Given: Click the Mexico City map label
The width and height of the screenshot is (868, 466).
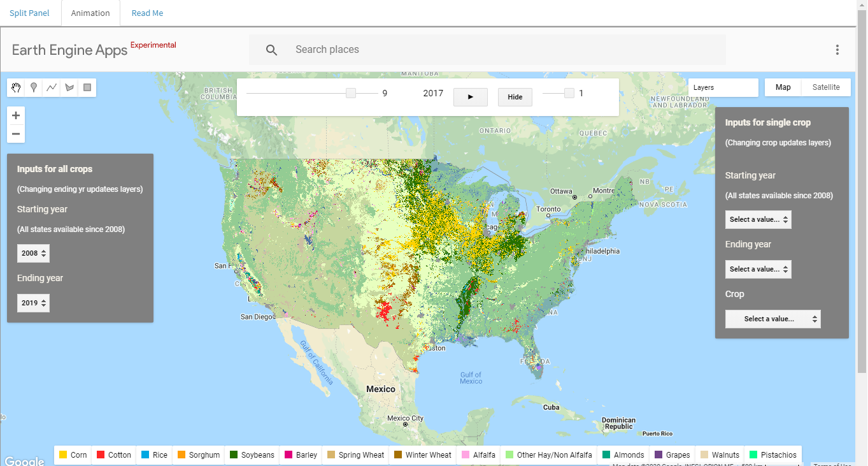Looking at the screenshot, I should tap(406, 418).
